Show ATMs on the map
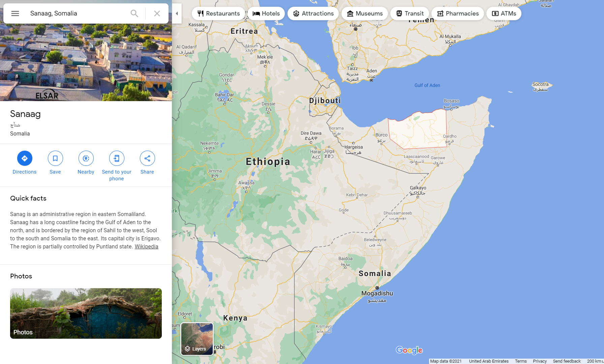The width and height of the screenshot is (604, 364). pos(504,13)
